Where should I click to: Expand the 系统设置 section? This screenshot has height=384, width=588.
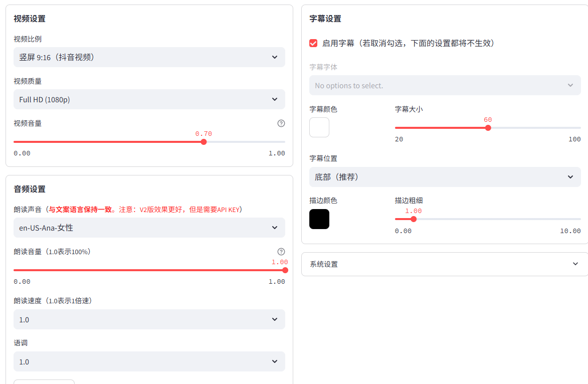445,264
